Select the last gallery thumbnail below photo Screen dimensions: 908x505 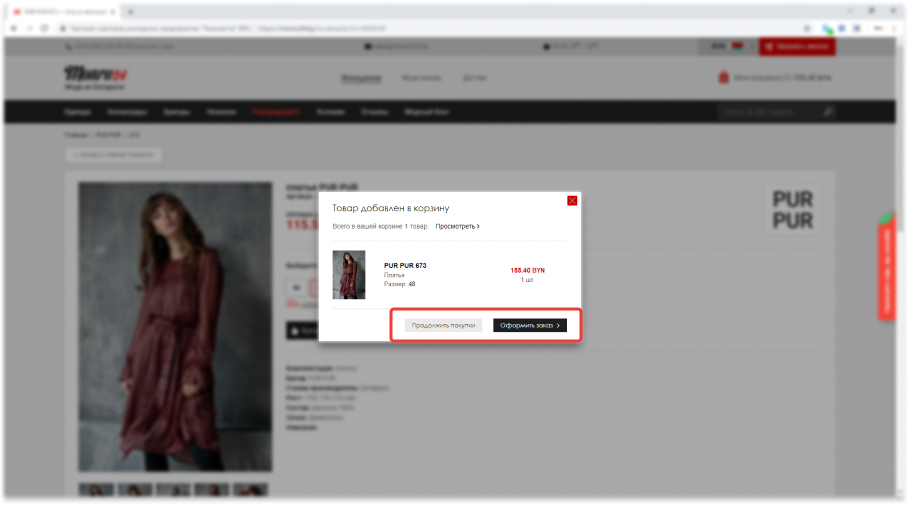(250, 490)
